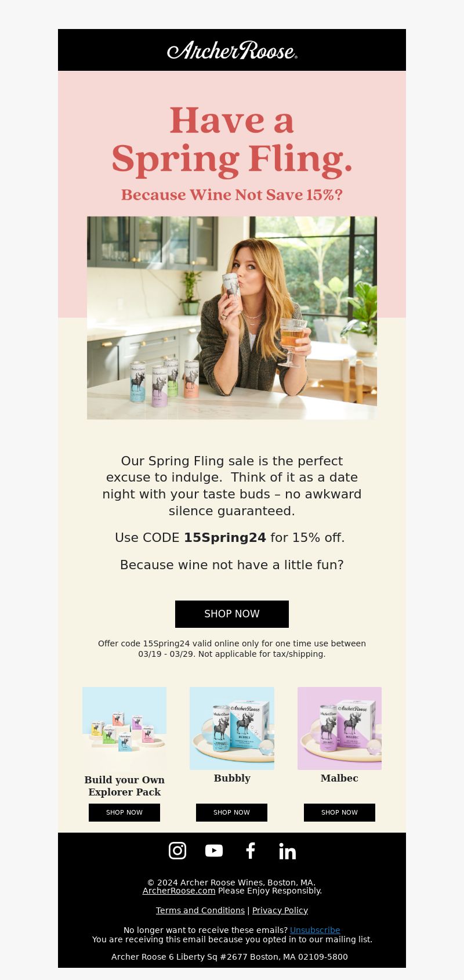Open the Privacy Policy link
This screenshot has width=464, height=980.
click(280, 910)
